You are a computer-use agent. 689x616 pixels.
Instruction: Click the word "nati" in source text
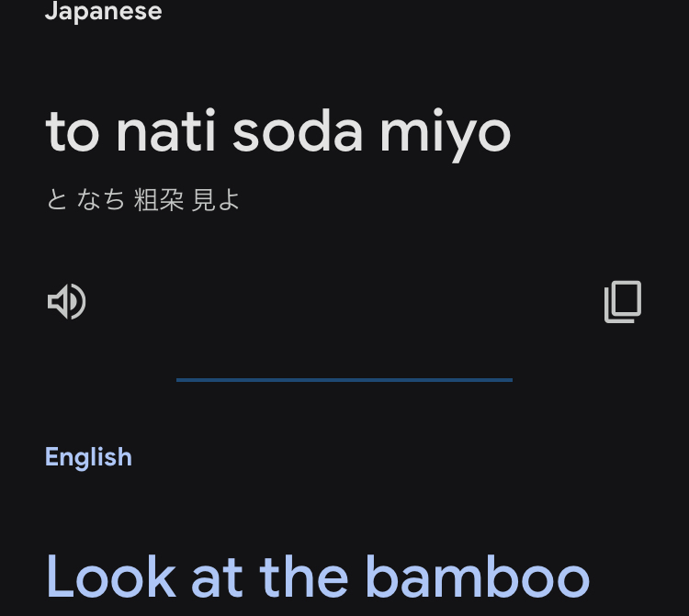tap(165, 131)
